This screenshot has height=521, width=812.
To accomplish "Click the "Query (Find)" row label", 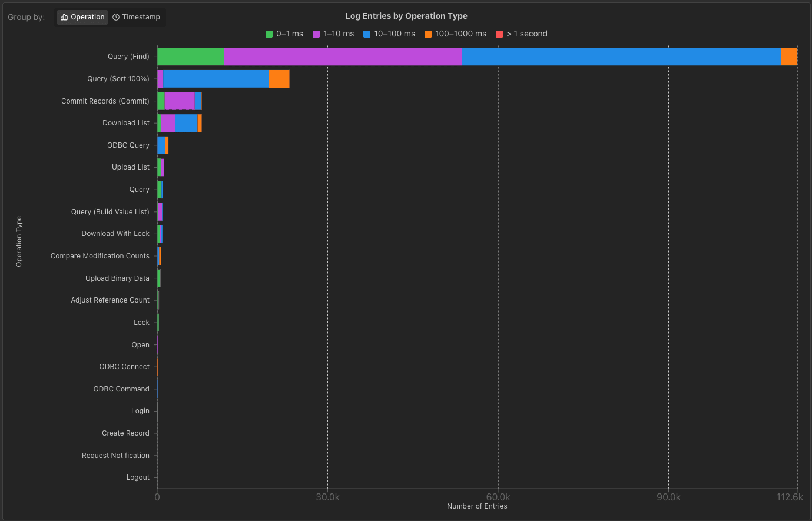I will (x=129, y=57).
